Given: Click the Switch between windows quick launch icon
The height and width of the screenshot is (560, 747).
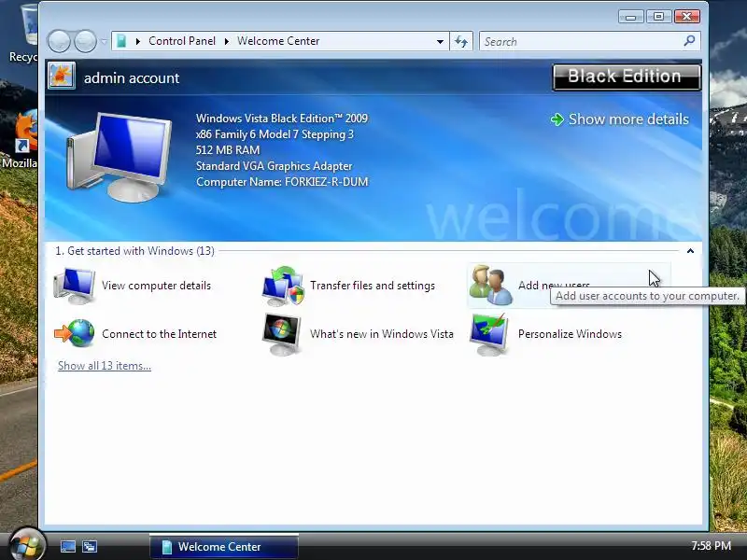Looking at the screenshot, I should point(90,546).
